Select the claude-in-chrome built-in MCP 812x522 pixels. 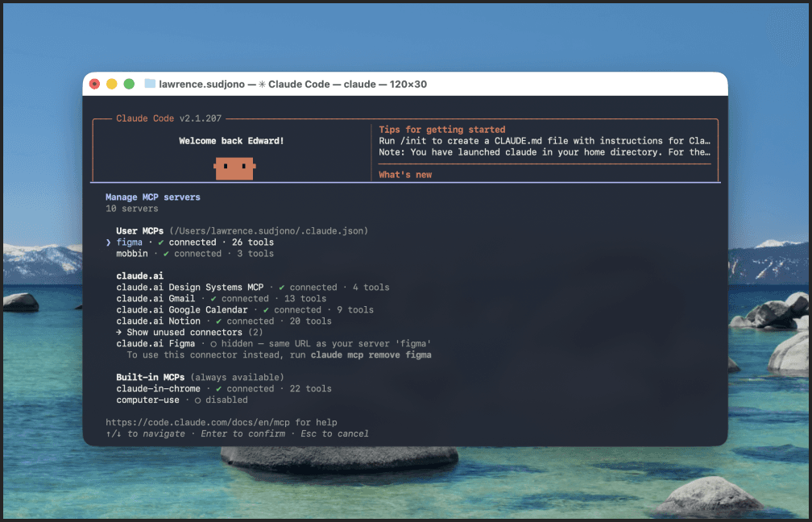point(224,389)
